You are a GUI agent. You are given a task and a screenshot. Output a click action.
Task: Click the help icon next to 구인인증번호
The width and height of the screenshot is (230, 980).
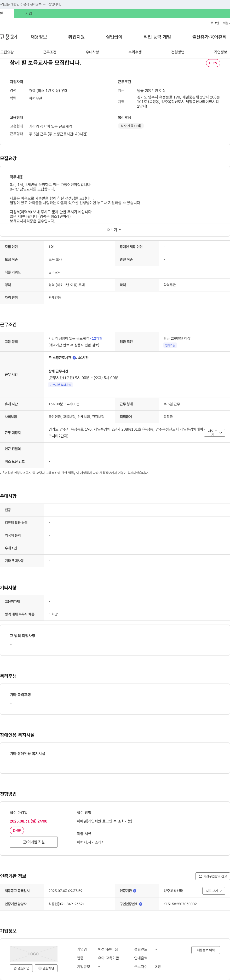[141, 904]
